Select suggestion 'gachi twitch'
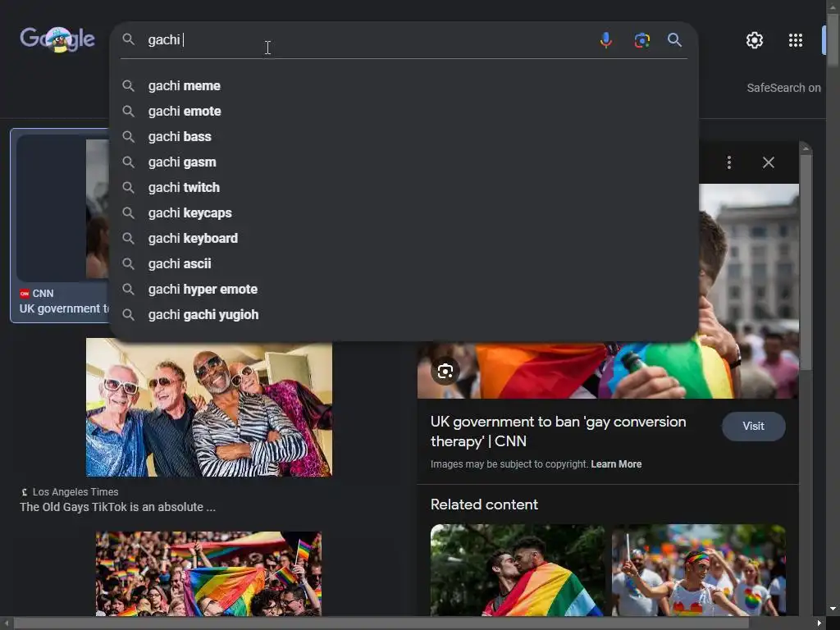The height and width of the screenshot is (630, 840). (x=404, y=188)
